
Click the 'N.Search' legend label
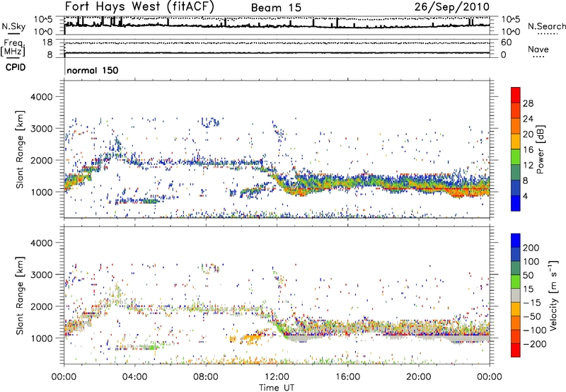pyautogui.click(x=547, y=26)
